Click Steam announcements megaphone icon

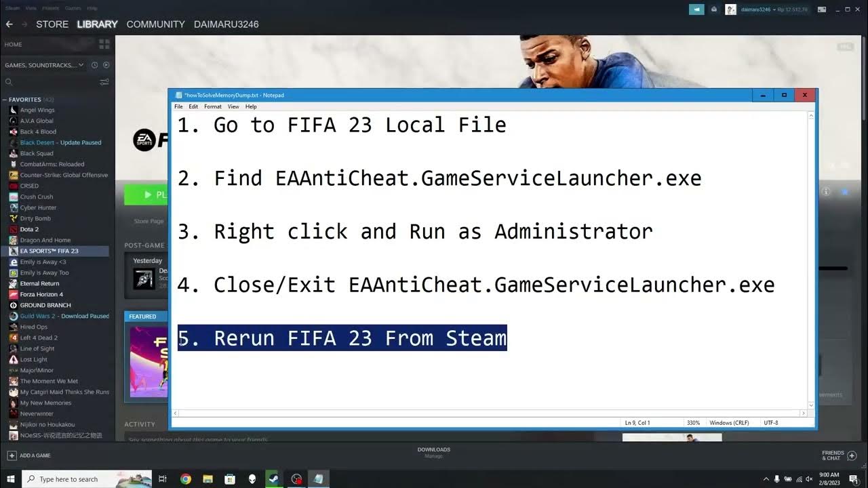point(696,9)
